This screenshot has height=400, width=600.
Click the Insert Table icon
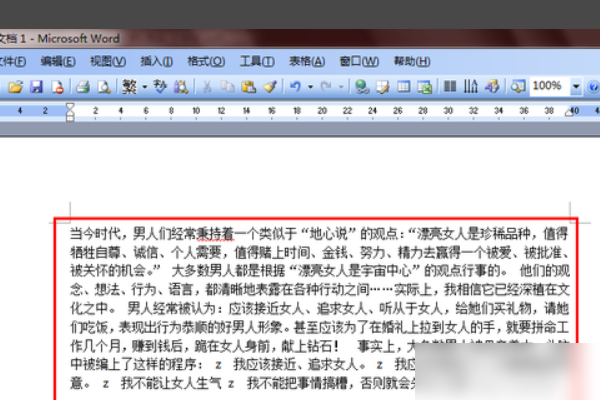tap(403, 87)
